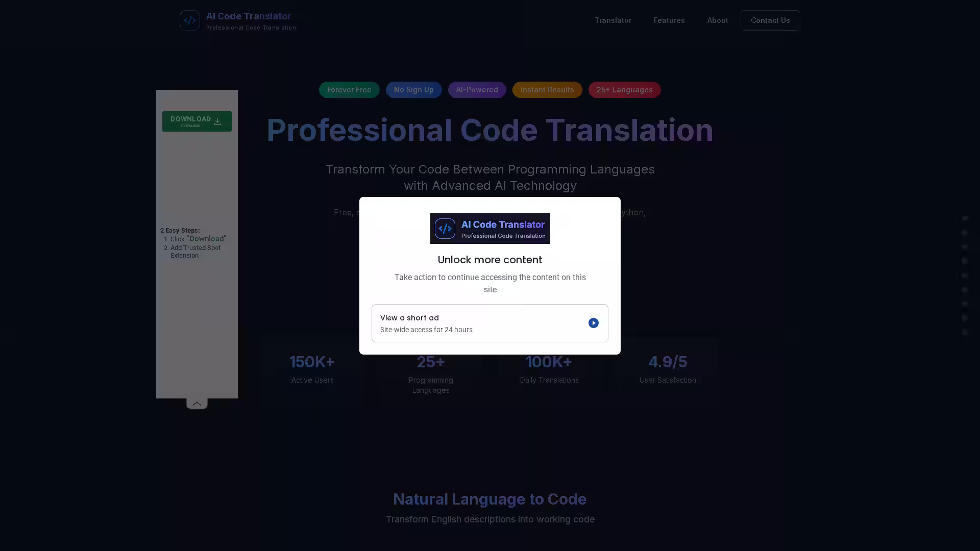
Task: Go to the Features nav section
Action: (669, 20)
